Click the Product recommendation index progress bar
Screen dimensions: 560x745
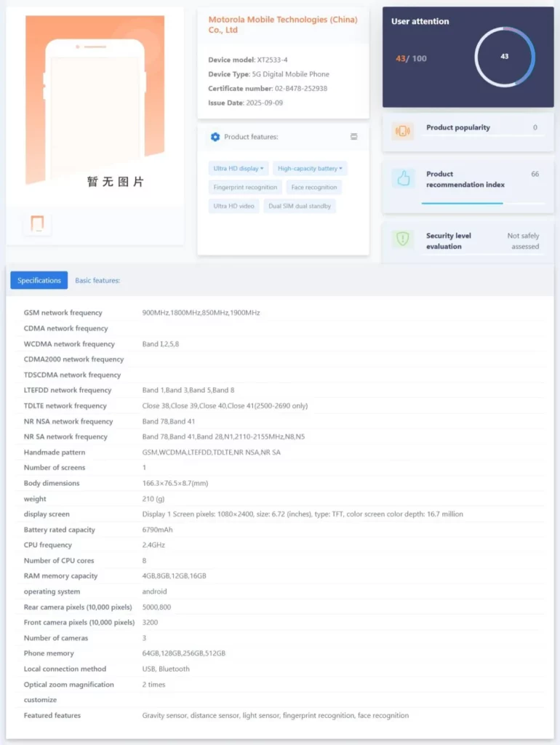[x=483, y=204]
